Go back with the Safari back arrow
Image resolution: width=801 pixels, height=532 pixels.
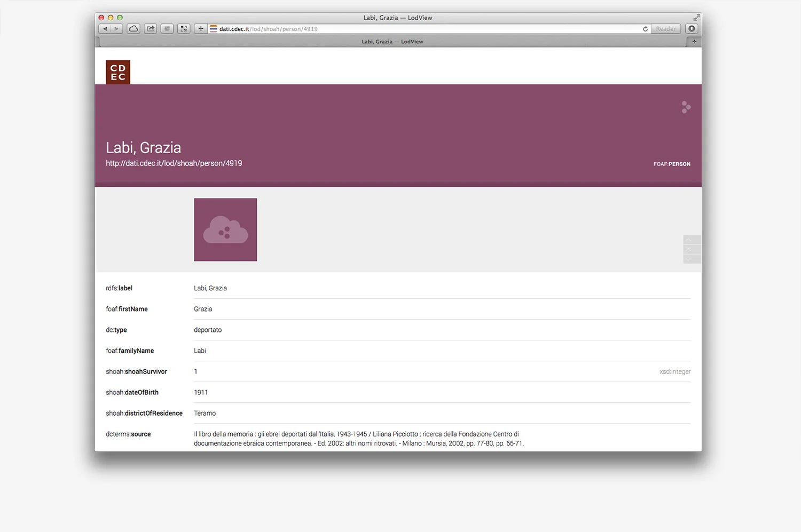click(105, 29)
